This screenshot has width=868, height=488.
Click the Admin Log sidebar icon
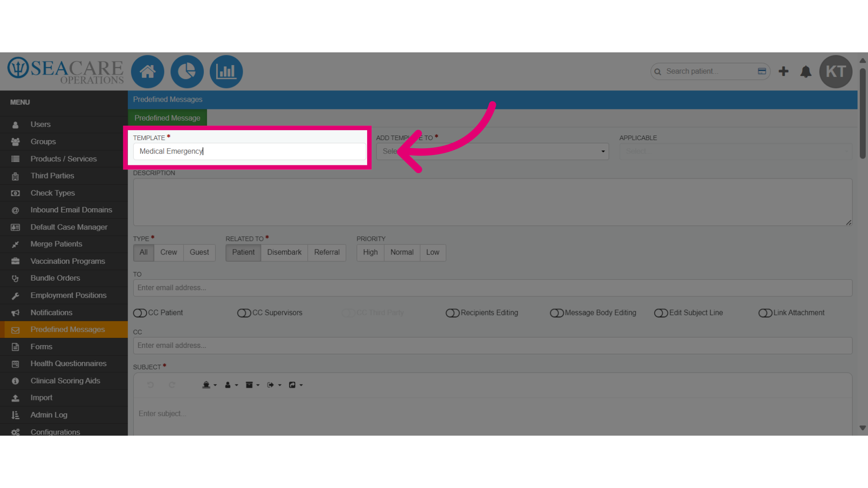(15, 415)
